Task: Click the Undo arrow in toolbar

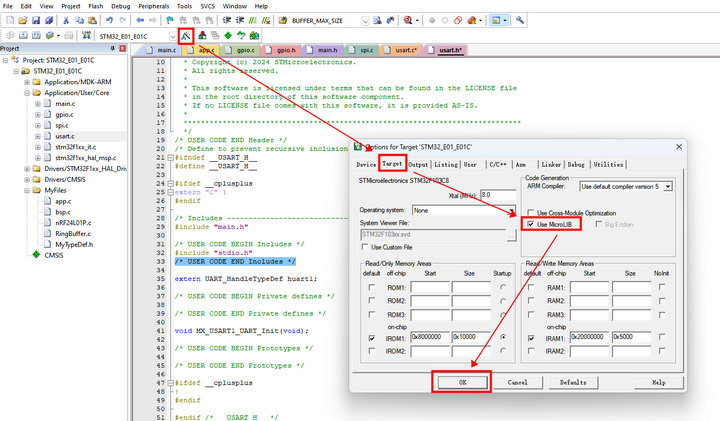Action: click(111, 20)
